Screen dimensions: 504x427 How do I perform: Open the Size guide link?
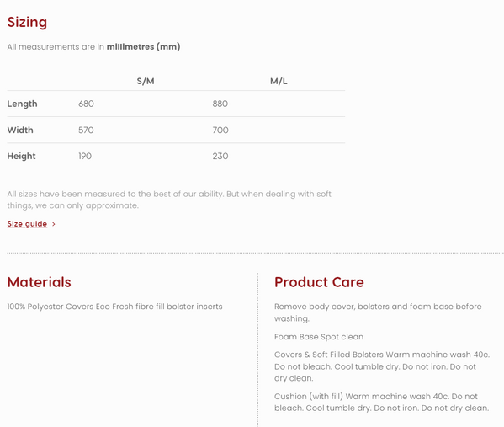tap(27, 224)
